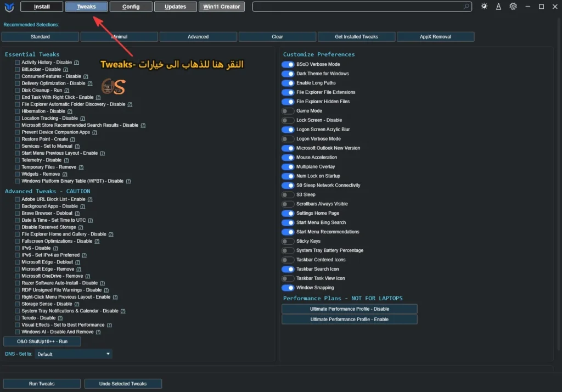Image resolution: width=562 pixels, height=392 pixels.
Task: Check the Activity History - Disable box
Action: click(x=17, y=63)
